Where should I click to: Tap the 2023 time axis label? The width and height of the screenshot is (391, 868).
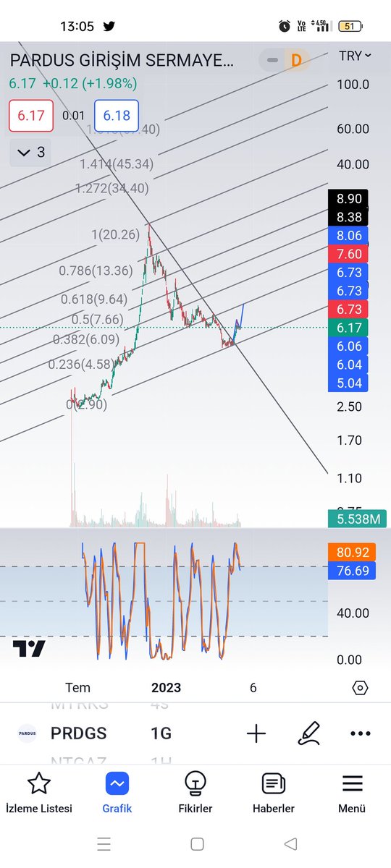coord(166,688)
